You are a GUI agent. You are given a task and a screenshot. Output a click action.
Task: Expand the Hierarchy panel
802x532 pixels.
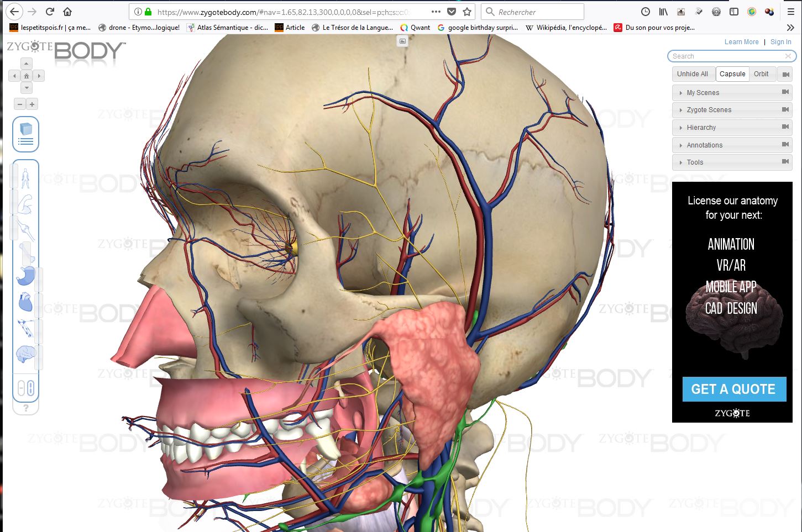(701, 128)
